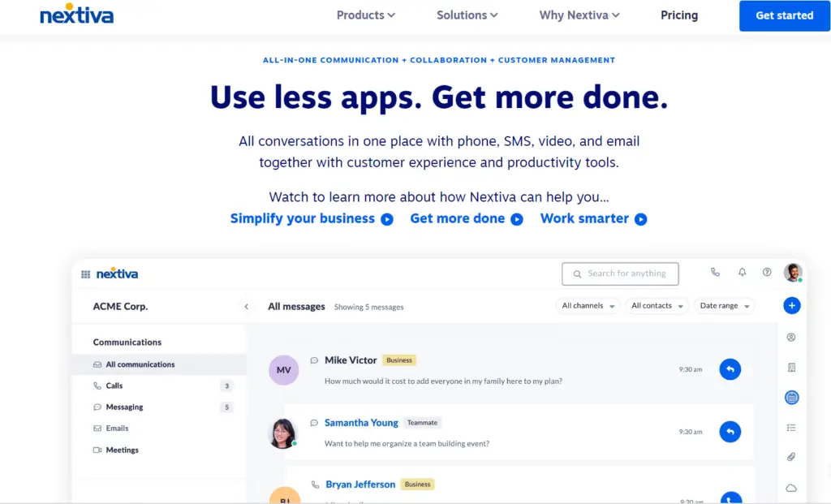Click the help question mark icon
The image size is (831, 504).
click(x=767, y=273)
